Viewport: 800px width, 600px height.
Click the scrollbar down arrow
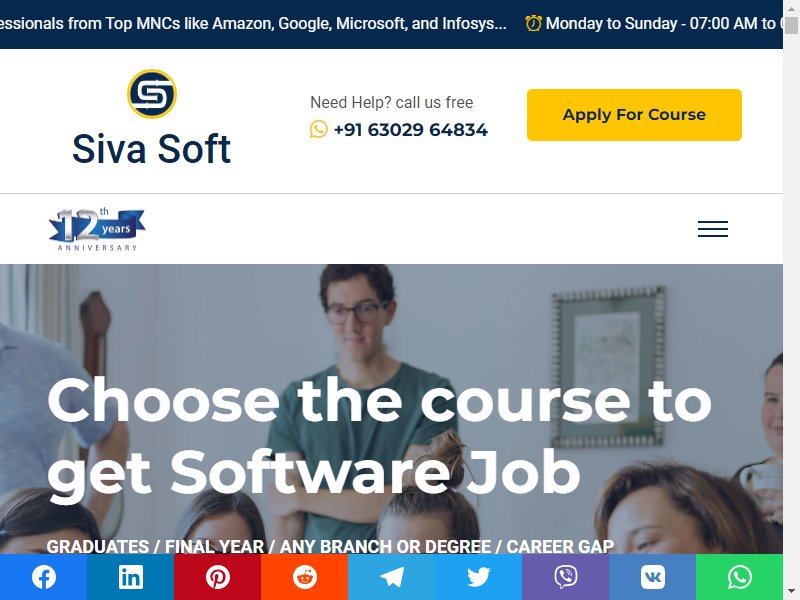coord(791,591)
